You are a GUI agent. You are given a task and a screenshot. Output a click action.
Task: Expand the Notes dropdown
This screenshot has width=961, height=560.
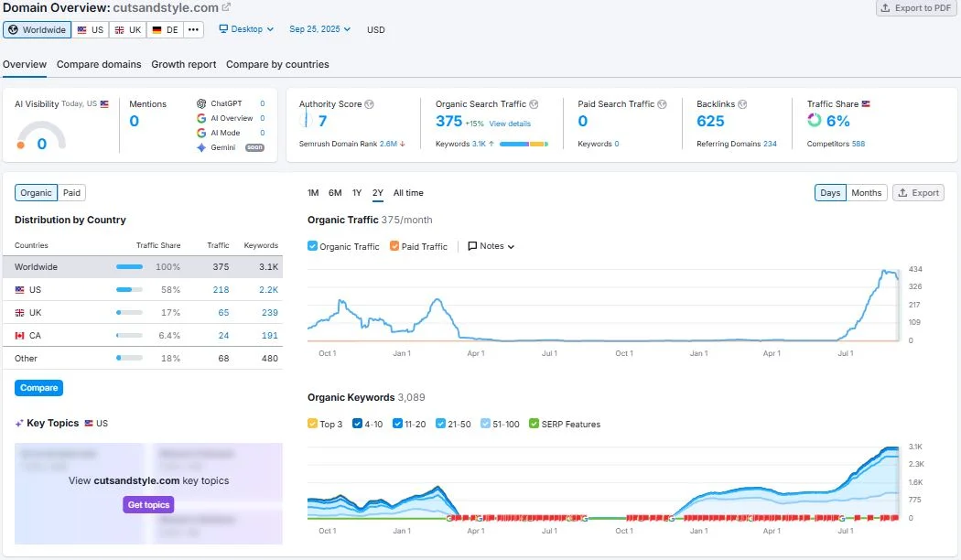[x=491, y=246]
